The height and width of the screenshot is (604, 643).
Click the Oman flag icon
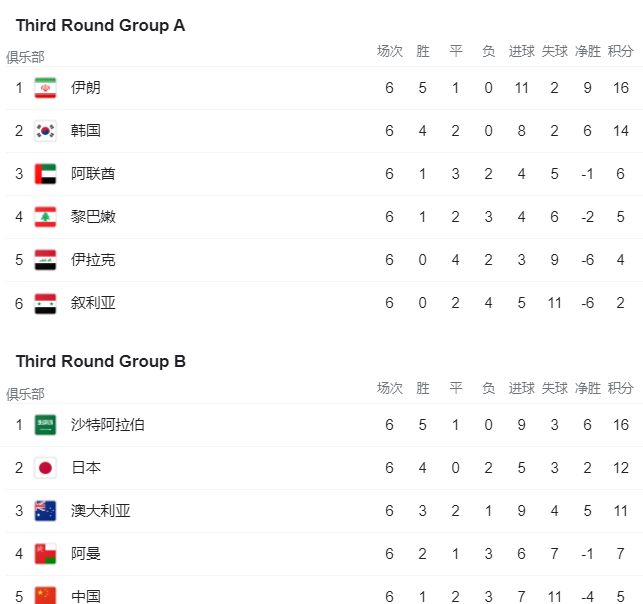click(x=45, y=554)
